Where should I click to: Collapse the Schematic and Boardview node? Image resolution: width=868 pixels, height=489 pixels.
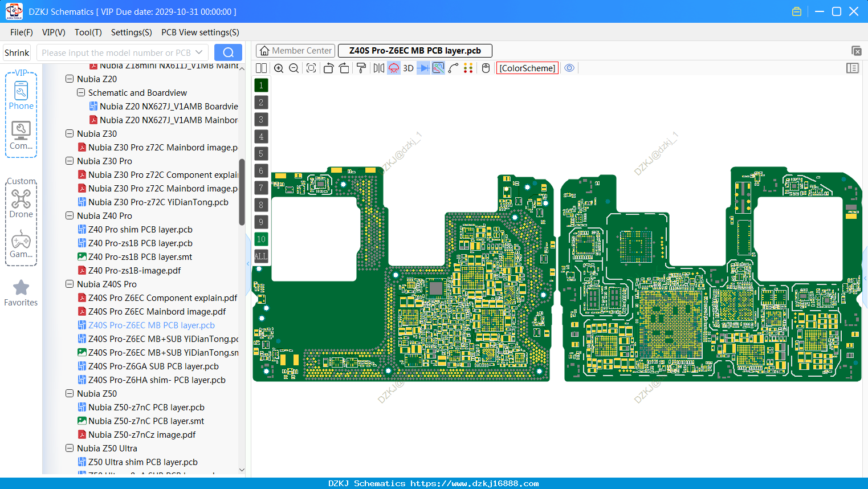[x=81, y=93]
